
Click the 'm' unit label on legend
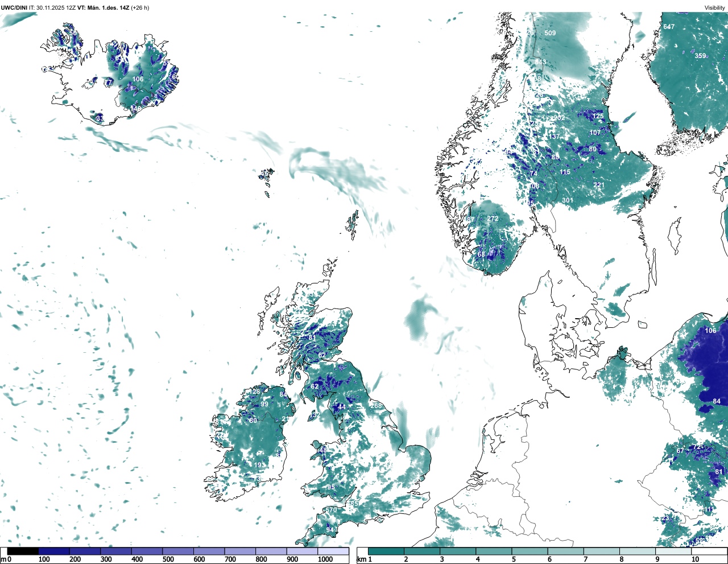pos(3,559)
